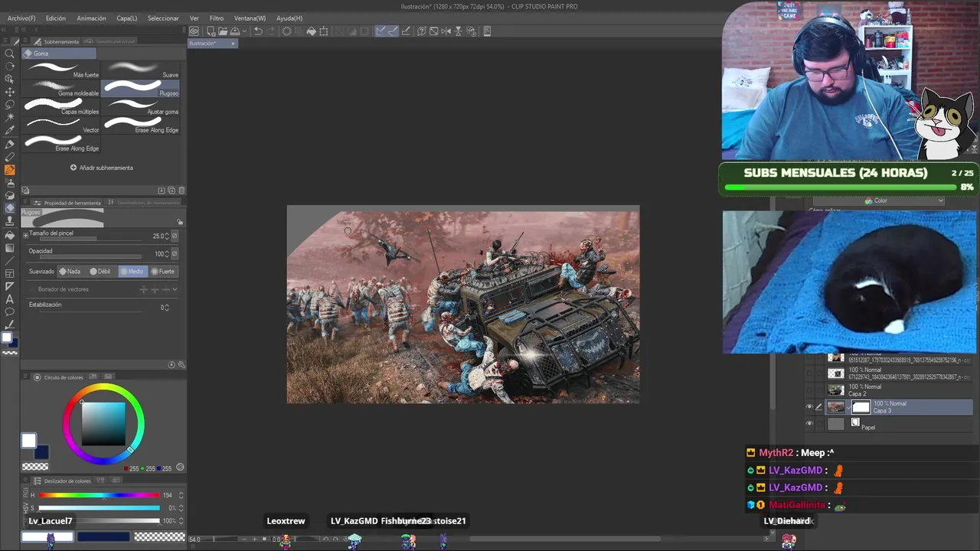Select the Gradient tool

10,248
